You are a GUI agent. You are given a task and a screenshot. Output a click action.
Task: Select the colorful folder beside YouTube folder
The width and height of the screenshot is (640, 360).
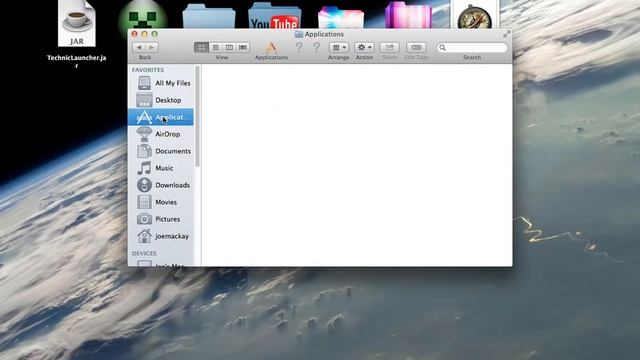341,17
